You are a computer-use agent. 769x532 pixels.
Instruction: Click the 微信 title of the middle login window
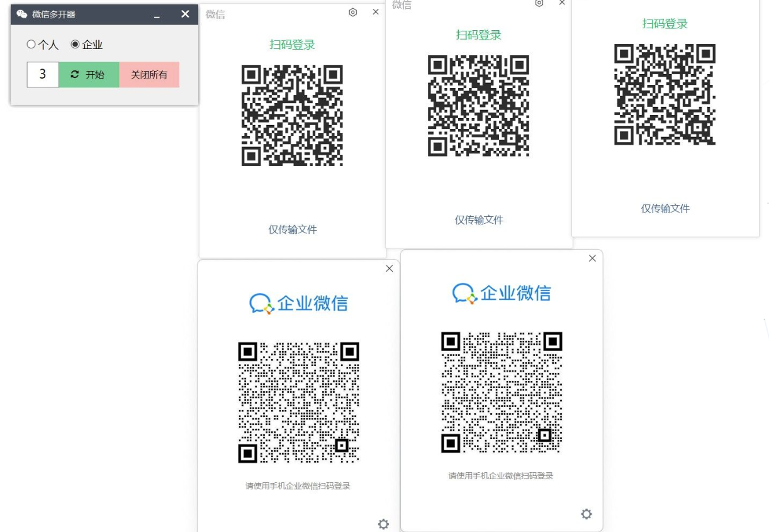tap(401, 4)
